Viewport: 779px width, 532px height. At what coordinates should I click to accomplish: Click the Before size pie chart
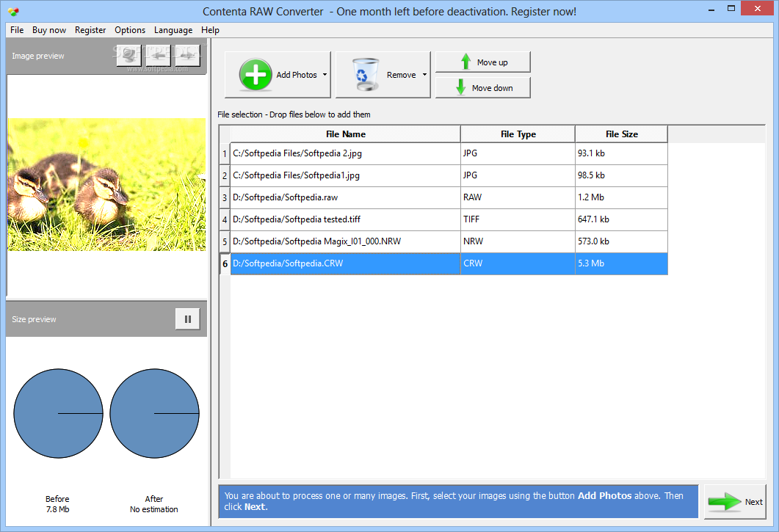[x=58, y=413]
